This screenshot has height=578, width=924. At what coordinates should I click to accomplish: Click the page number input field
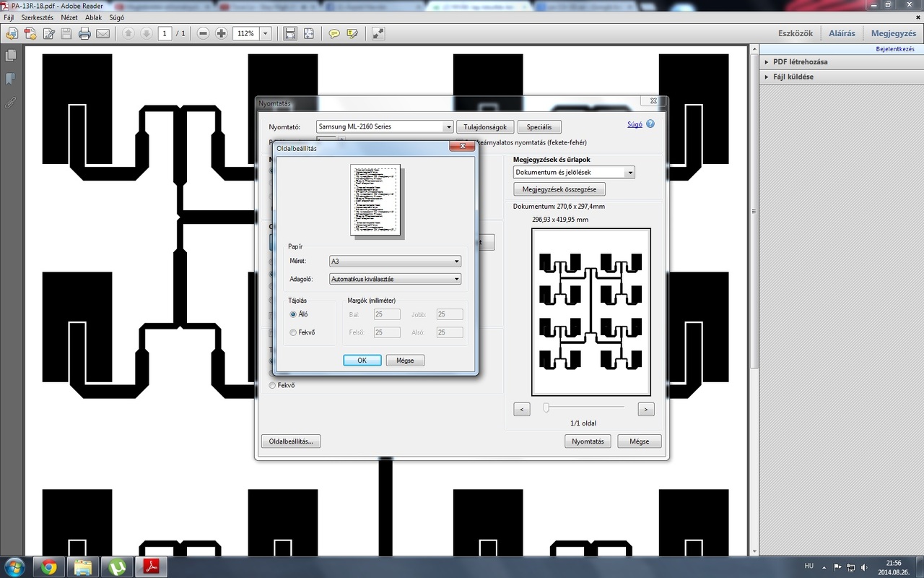point(165,33)
